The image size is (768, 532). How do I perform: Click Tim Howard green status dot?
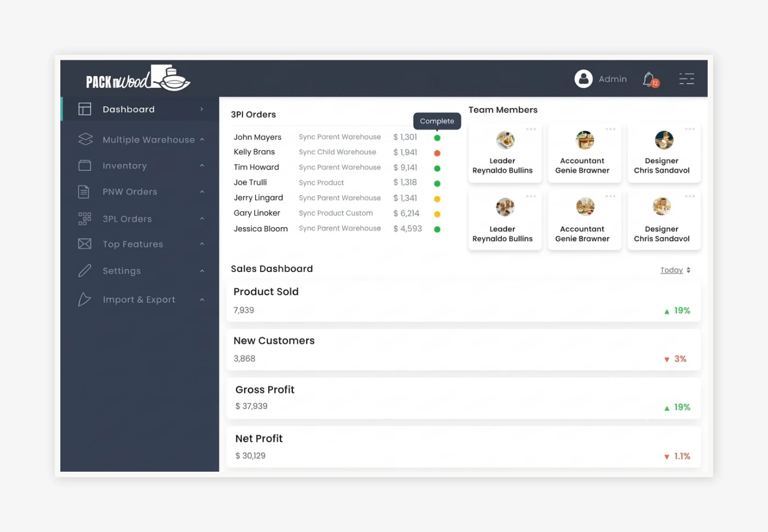click(x=437, y=168)
